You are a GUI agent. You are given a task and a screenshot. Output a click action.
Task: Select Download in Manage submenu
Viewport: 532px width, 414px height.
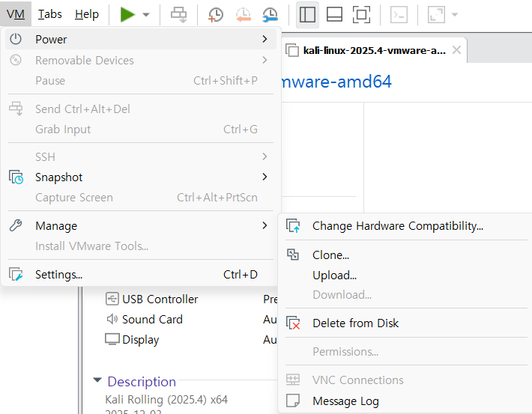click(x=405, y=295)
